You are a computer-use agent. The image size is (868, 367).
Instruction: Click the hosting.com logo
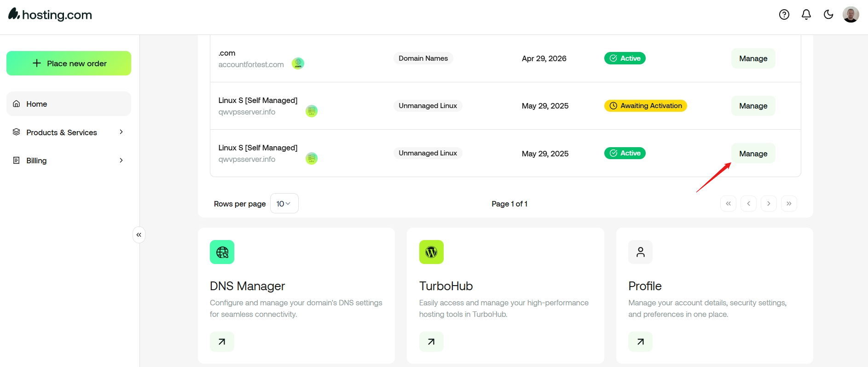click(x=50, y=15)
